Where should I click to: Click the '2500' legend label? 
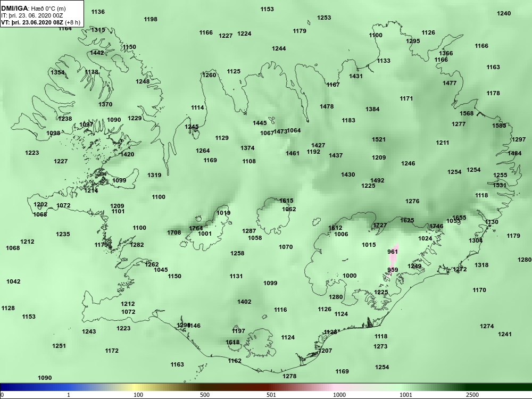[472, 395]
